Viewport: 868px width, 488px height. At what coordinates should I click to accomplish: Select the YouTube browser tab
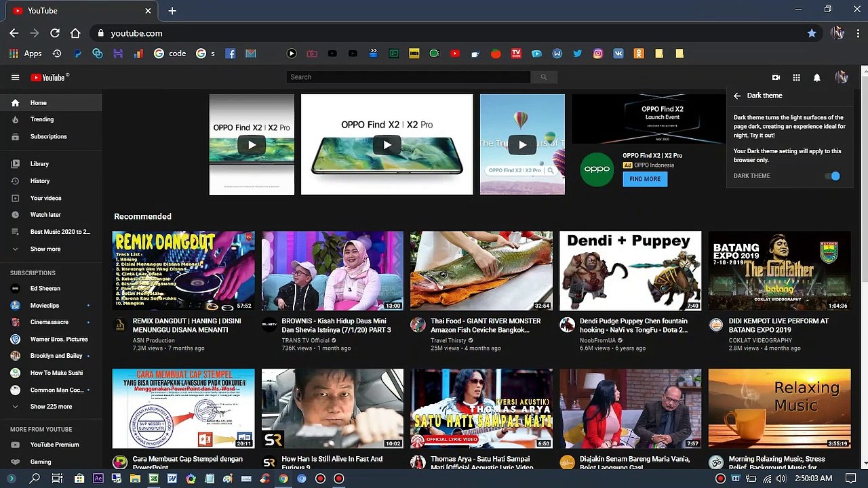coord(81,11)
